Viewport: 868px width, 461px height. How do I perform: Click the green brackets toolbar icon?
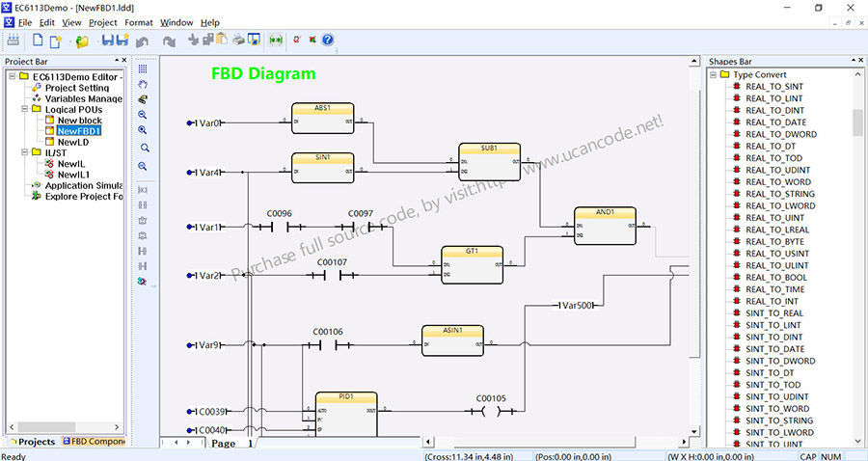(x=276, y=40)
